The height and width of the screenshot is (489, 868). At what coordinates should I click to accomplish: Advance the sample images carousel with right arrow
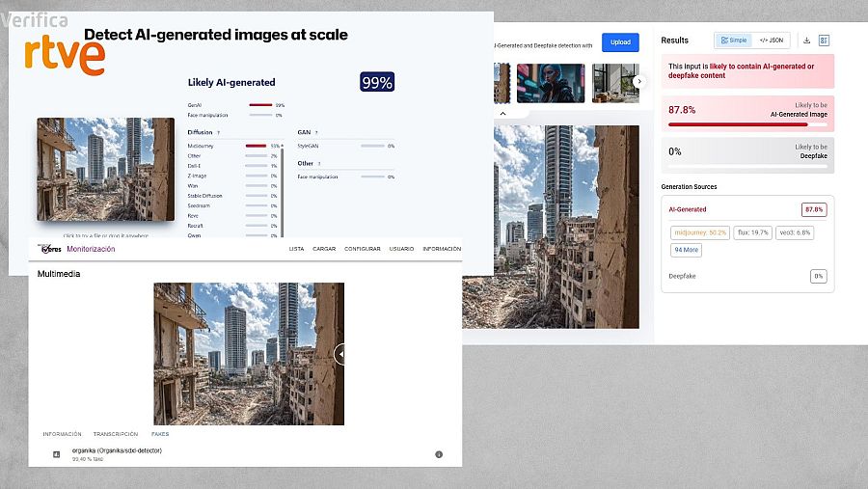pos(639,81)
